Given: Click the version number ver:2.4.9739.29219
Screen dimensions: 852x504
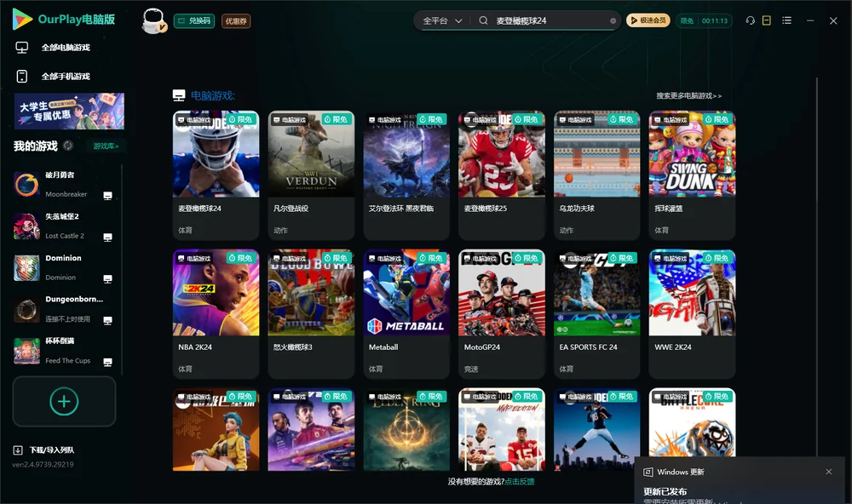Looking at the screenshot, I should (43, 464).
